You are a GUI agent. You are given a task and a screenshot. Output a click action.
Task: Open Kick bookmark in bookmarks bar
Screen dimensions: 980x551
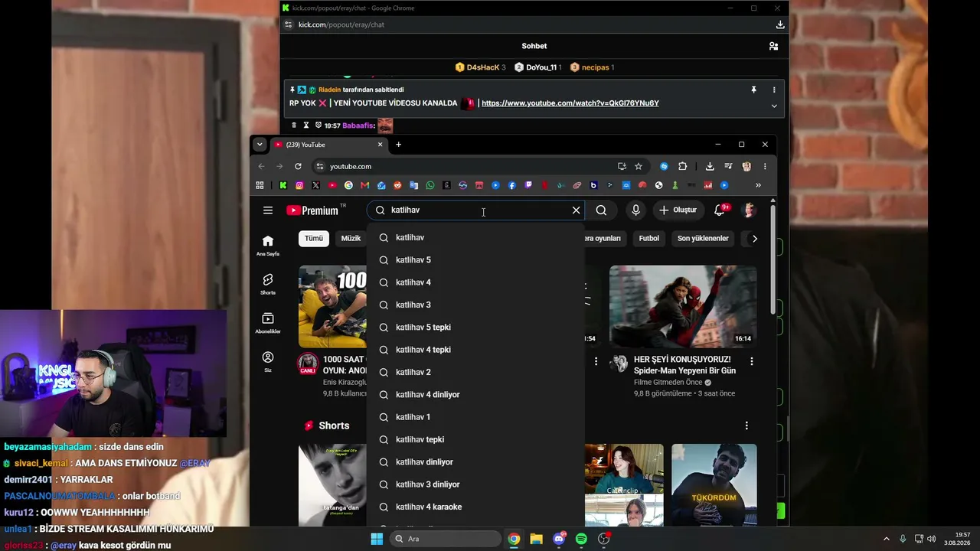pyautogui.click(x=283, y=185)
